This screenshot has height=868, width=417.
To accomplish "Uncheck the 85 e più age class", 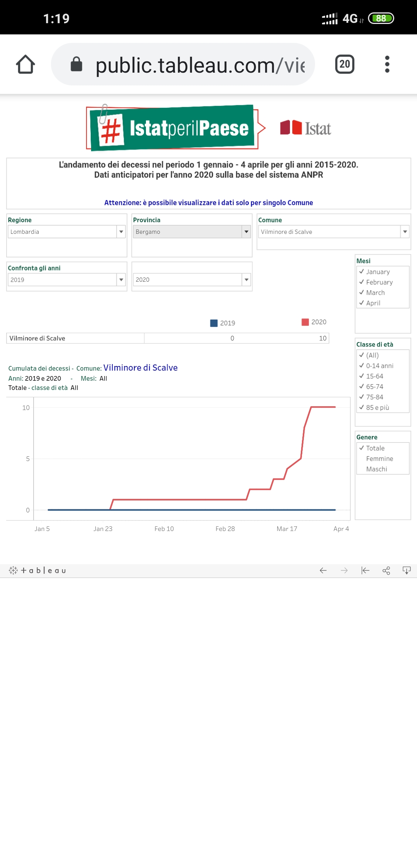I will click(362, 407).
